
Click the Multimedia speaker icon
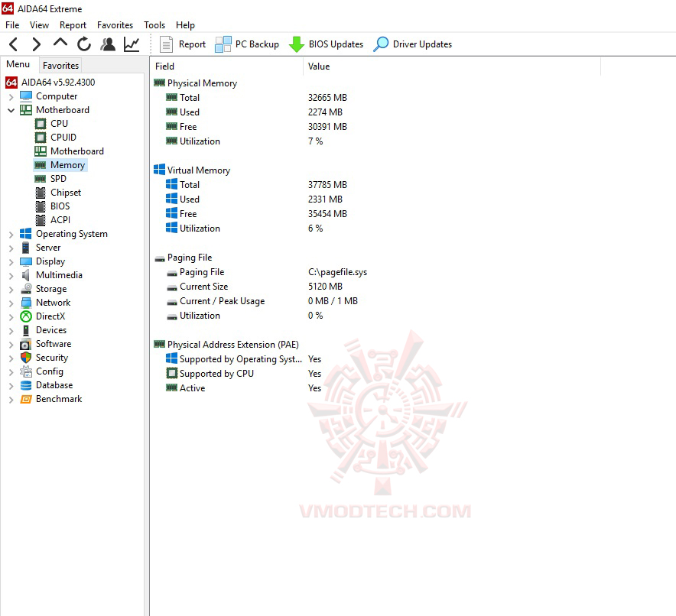point(26,275)
